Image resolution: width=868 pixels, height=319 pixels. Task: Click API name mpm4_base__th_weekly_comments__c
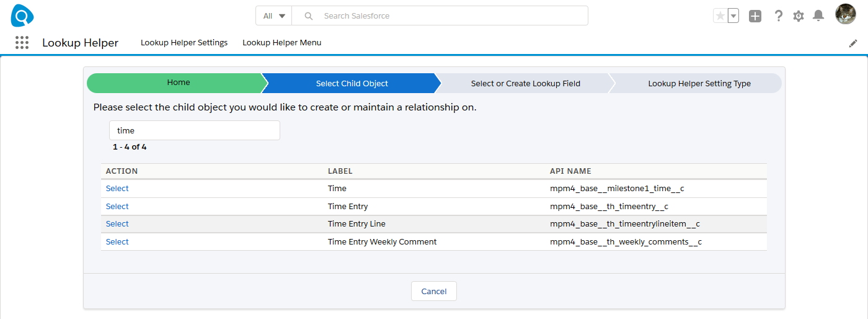pyautogui.click(x=626, y=242)
